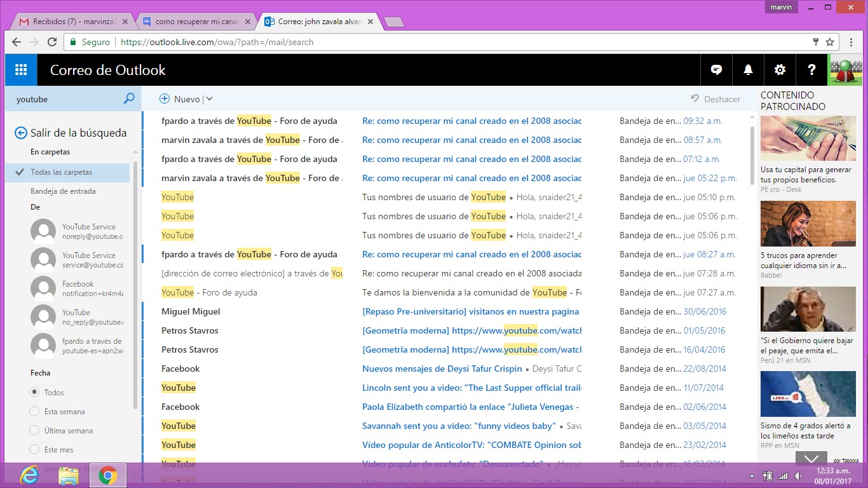Open the Skype chat icon in header
The width and height of the screenshot is (868, 488).
coord(716,70)
